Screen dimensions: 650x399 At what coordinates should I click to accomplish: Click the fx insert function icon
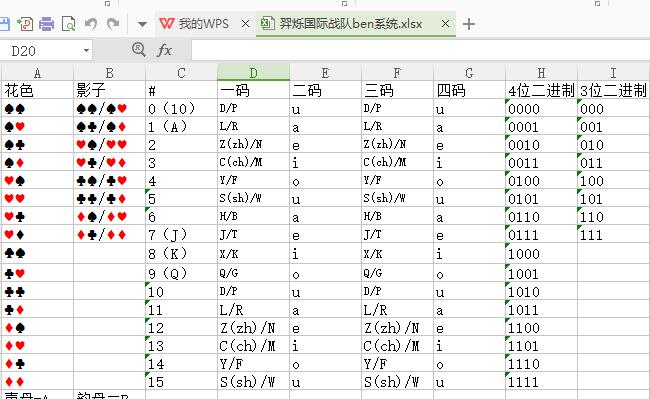click(x=164, y=51)
